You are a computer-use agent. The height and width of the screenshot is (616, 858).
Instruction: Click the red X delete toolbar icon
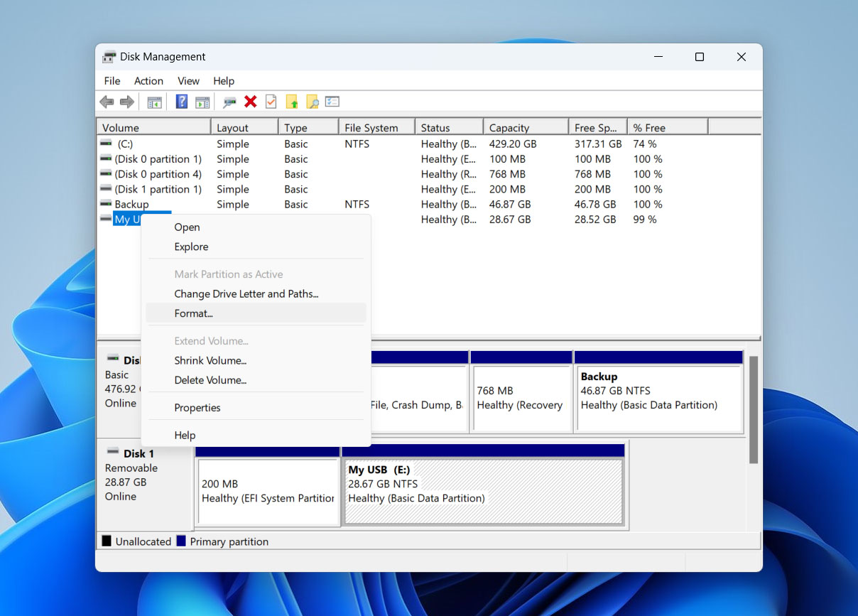pos(250,102)
